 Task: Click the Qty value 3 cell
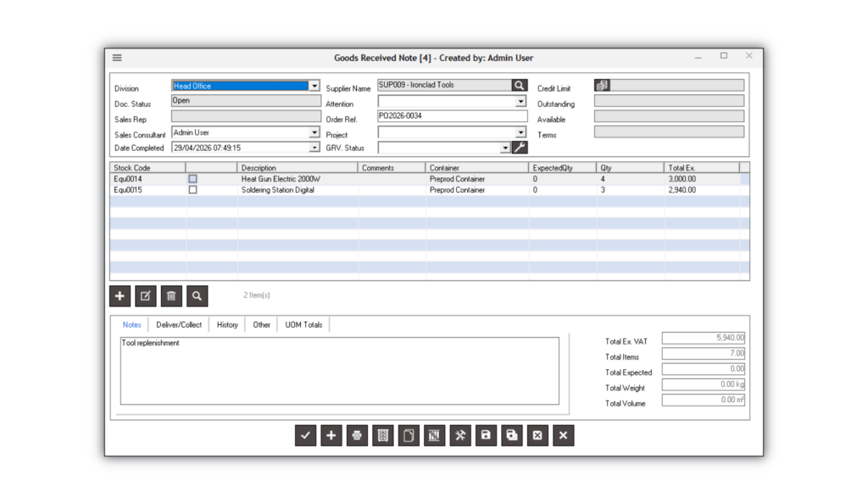pyautogui.click(x=631, y=189)
